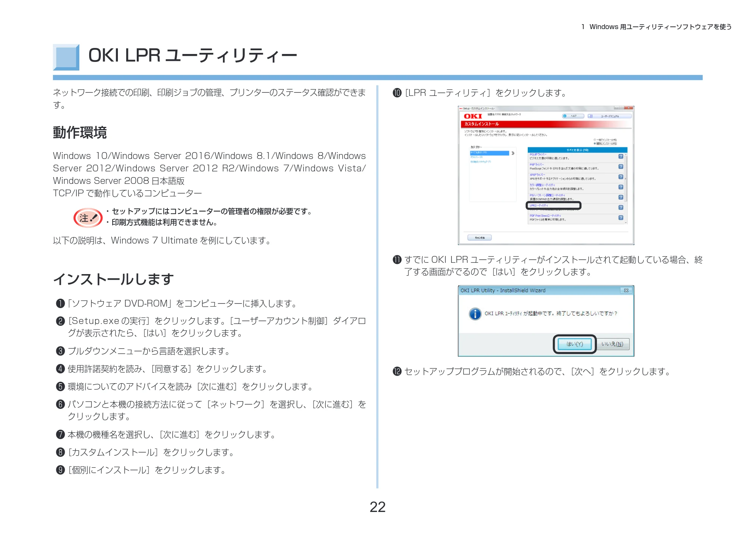Click いいえ(N) in the InstallShield dialog
Image resolution: width=756 pixels, height=535 pixels.
[x=612, y=344]
